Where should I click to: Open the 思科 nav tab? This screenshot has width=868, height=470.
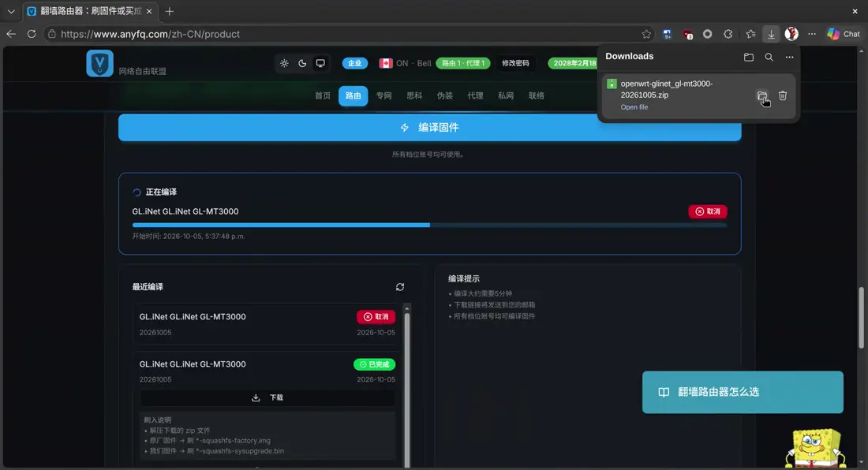414,95
